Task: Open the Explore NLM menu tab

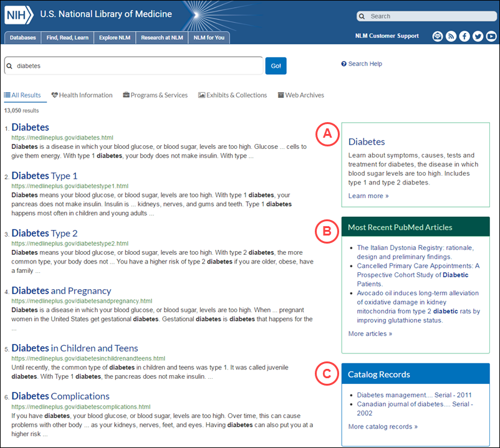Action: coord(112,38)
